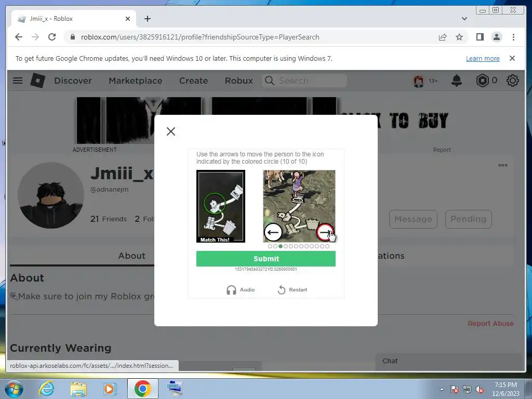Launch Internet Explorer from the taskbar
This screenshot has width=532, height=399.
[x=46, y=389]
